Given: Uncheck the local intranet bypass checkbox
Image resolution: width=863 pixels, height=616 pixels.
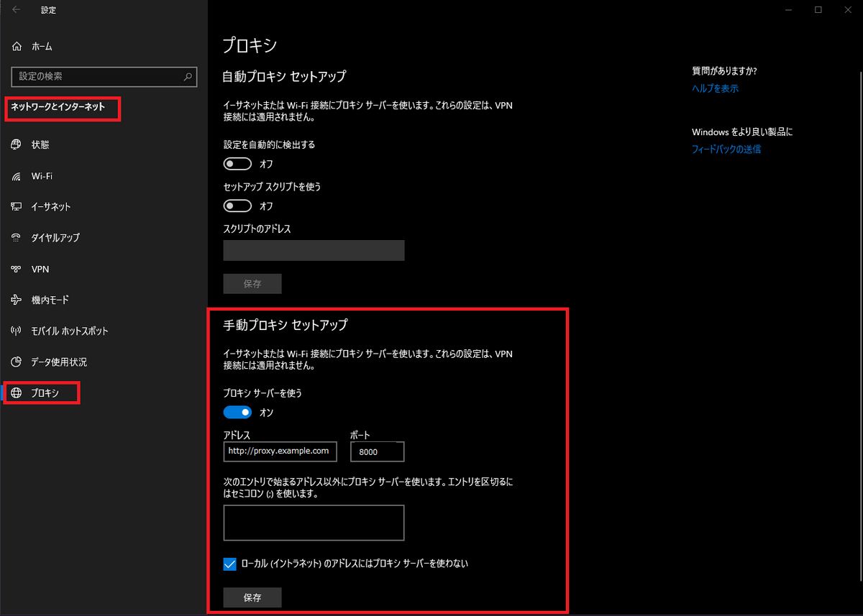Looking at the screenshot, I should [x=230, y=564].
